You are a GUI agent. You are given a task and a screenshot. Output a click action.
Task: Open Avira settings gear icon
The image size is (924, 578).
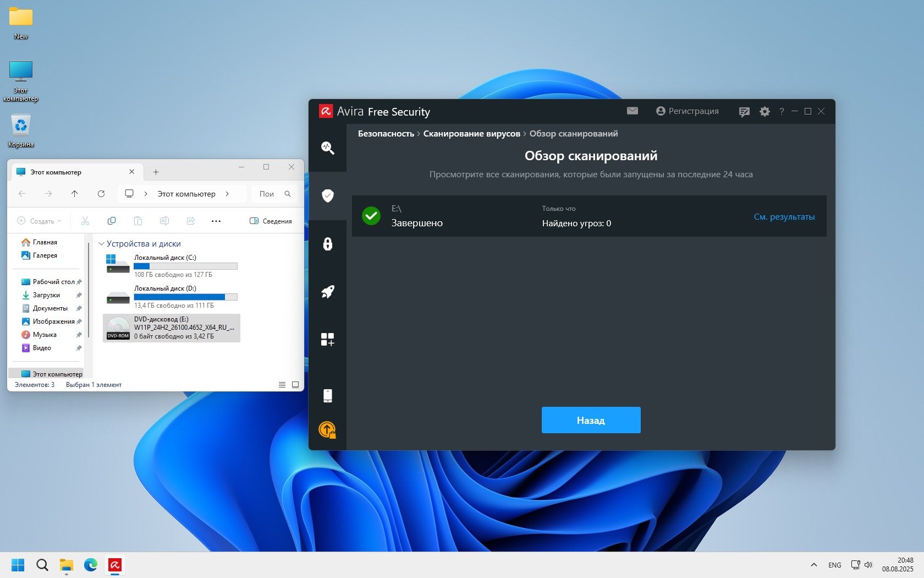coord(765,112)
